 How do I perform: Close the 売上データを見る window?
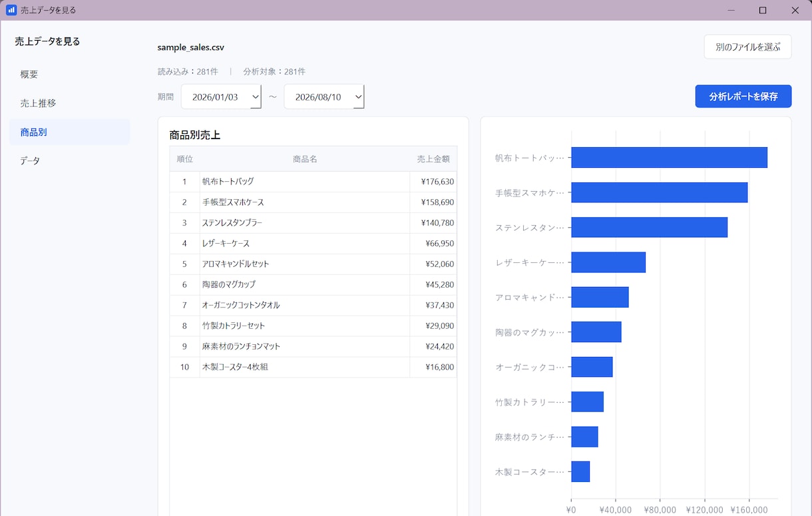point(795,10)
